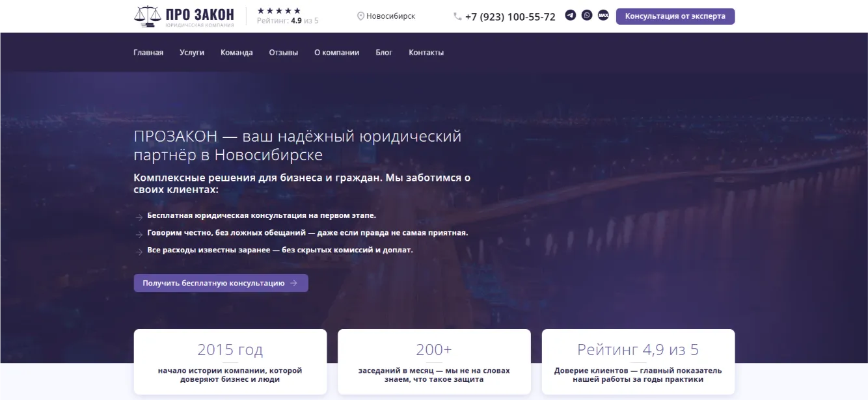Image resolution: width=868 pixels, height=400 pixels.
Task: Open the Команда menu item
Action: pos(237,53)
